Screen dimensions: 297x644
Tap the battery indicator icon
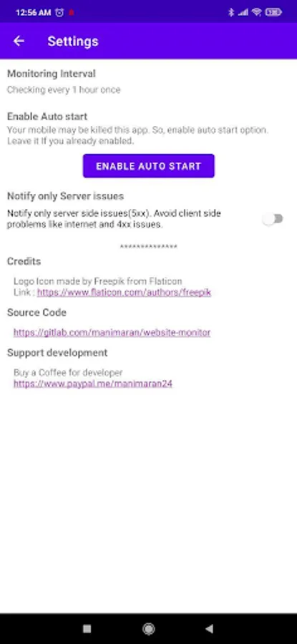tap(273, 12)
